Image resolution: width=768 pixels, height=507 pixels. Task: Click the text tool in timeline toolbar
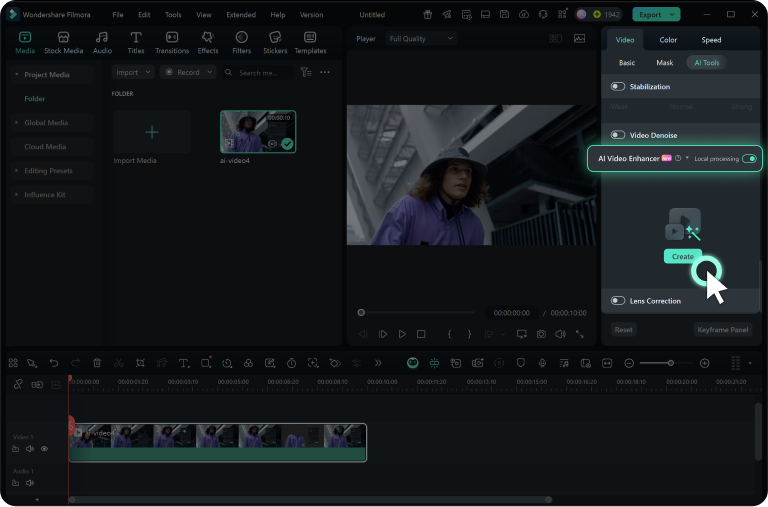184,363
